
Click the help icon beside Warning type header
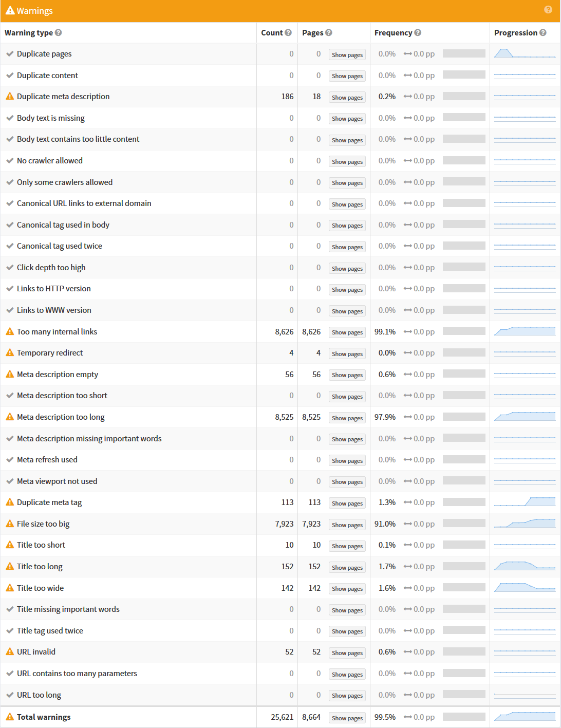pos(58,32)
